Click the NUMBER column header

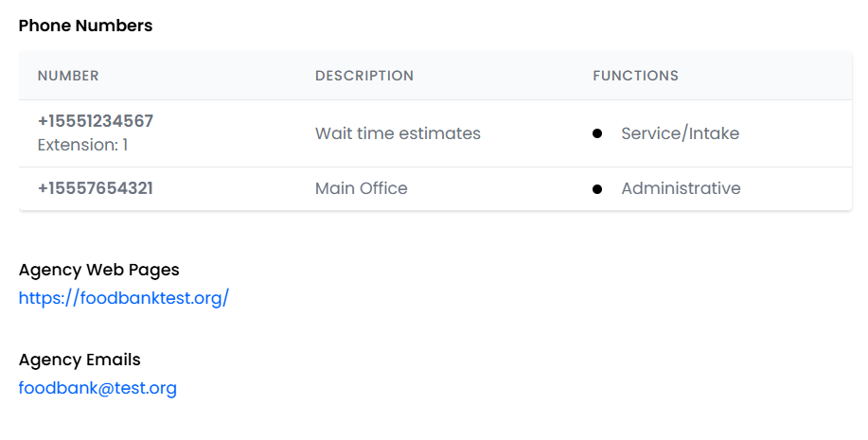[68, 76]
